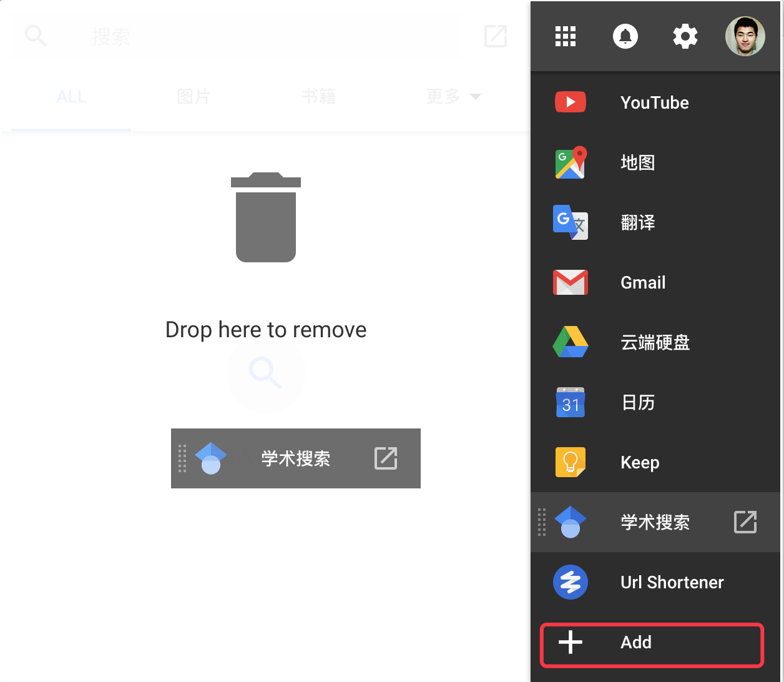Viewport: 784px width, 682px height.
Task: Switch to the 图片 tab
Action: [x=193, y=97]
